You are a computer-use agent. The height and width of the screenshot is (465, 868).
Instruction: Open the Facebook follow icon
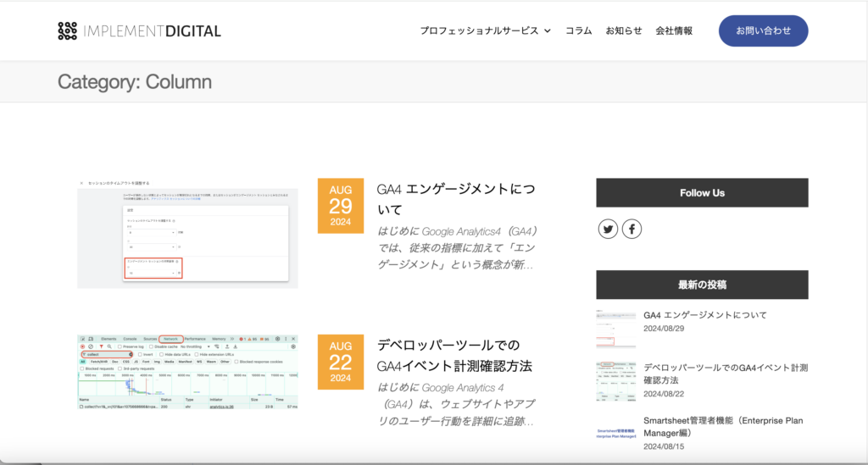[632, 229]
